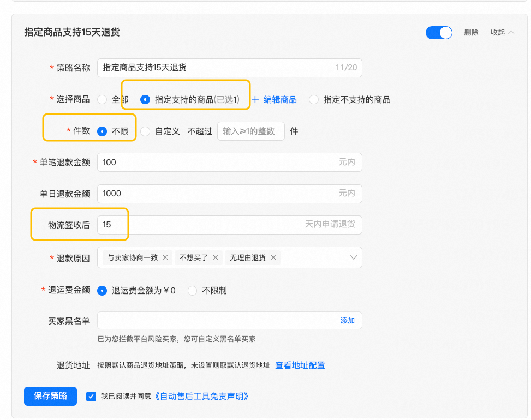Select 不限 quantity radio option
This screenshot has width=531, height=420.
coord(102,131)
